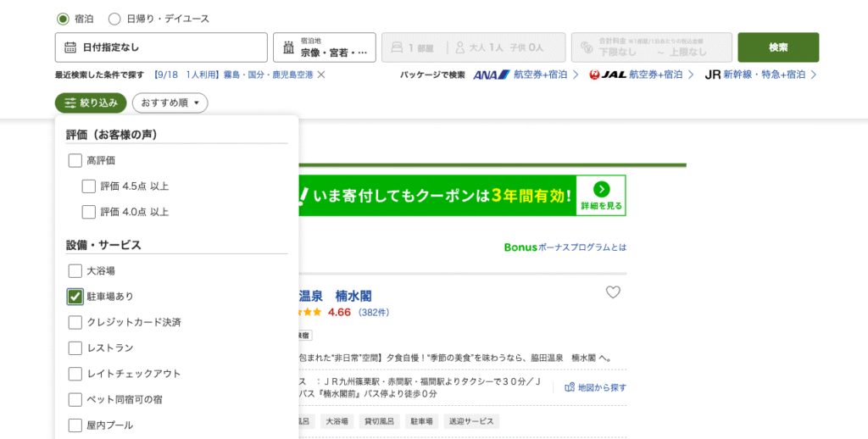
Task: Check 評価 4.0点 以上 checkbox
Action: point(88,212)
